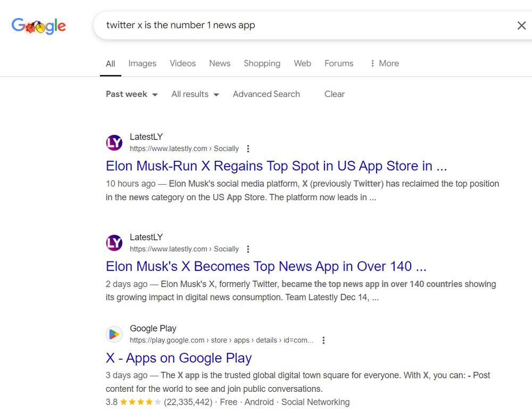Screen dimensions: 532x420
Task: Open the LatestLY favicon for the Over 140 result
Action: tap(114, 243)
